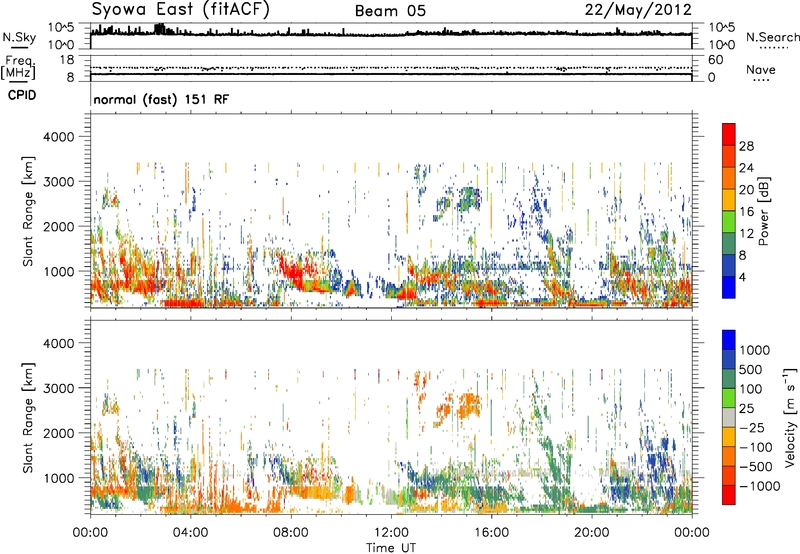800x554 pixels.
Task: Select the 'CPID' row label
Action: tap(22, 95)
